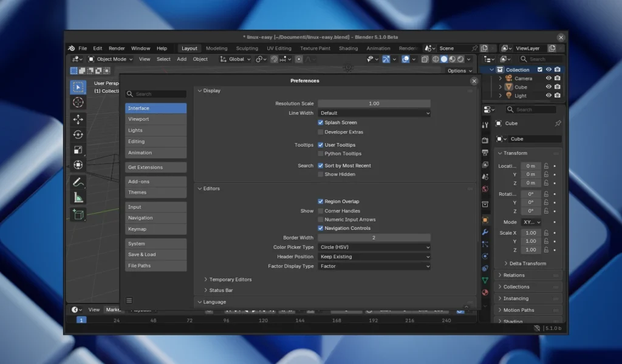Open the Color Picker Type dropdown
Image resolution: width=622 pixels, height=364 pixels.
pos(374,247)
